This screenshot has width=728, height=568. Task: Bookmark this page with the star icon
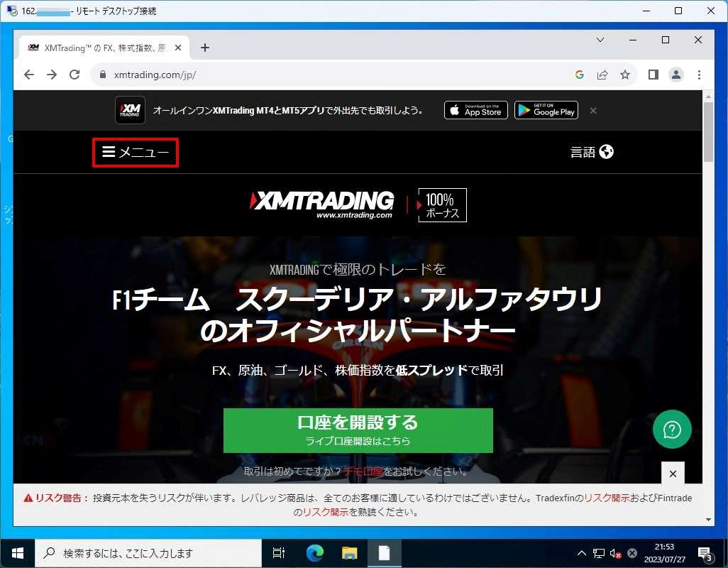(625, 75)
